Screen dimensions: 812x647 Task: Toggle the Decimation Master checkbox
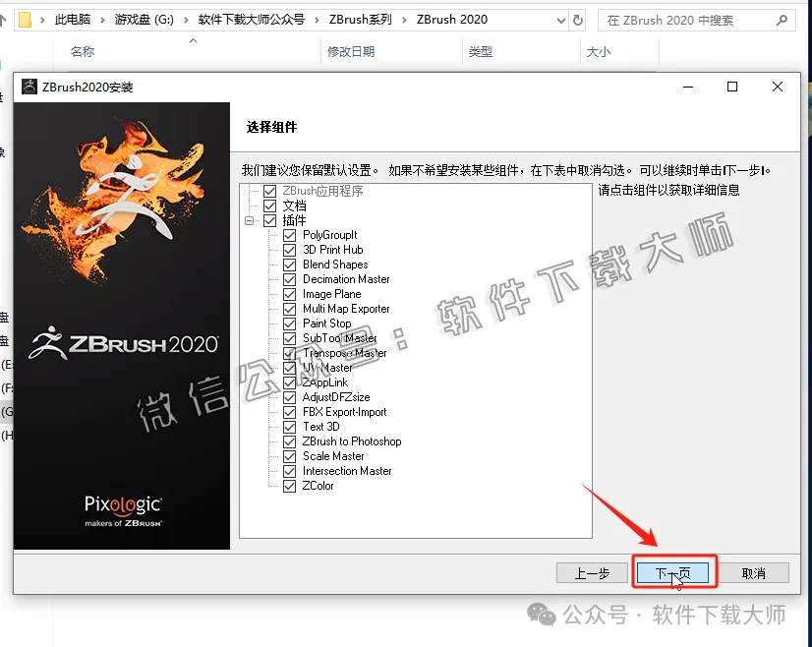(290, 278)
